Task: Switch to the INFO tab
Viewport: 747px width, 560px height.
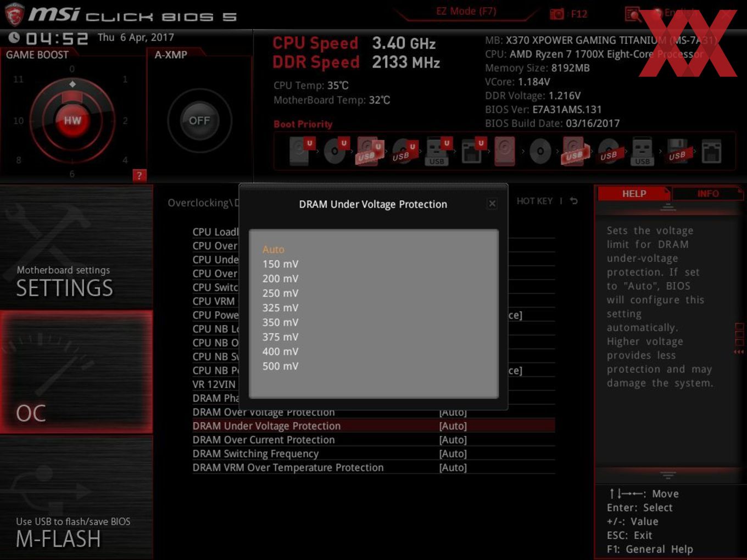Action: [707, 193]
